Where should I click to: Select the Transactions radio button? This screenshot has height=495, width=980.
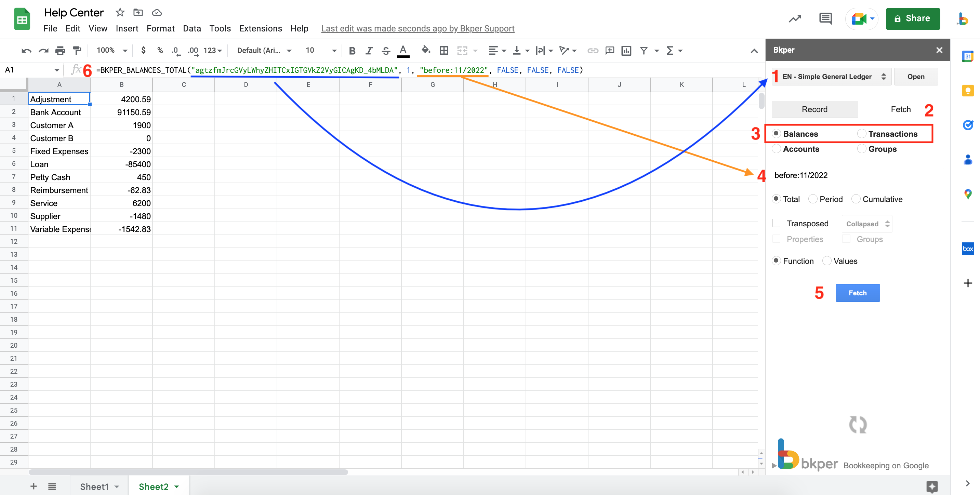[x=862, y=134]
